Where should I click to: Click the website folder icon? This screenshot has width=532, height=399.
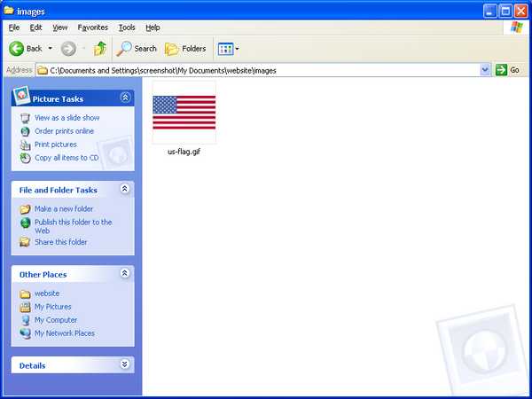[25, 293]
